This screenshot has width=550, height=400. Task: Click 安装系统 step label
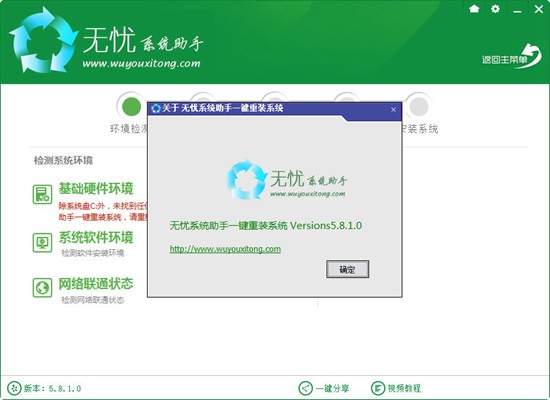[420, 129]
